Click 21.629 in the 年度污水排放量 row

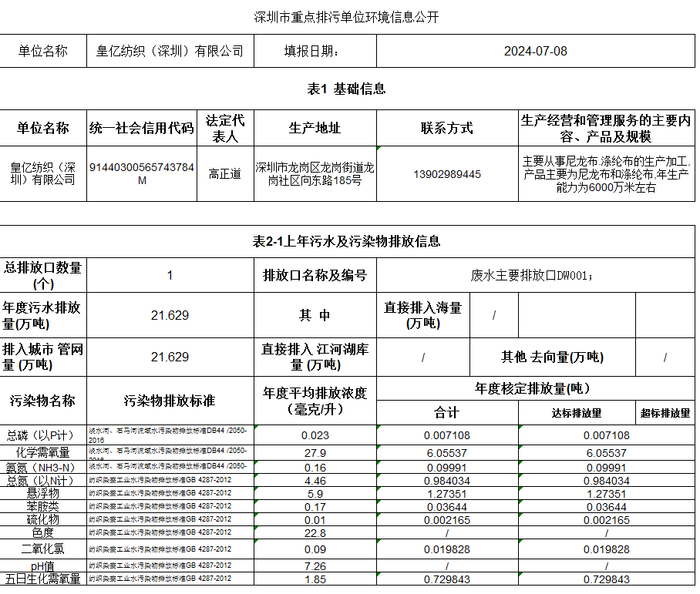point(170,316)
